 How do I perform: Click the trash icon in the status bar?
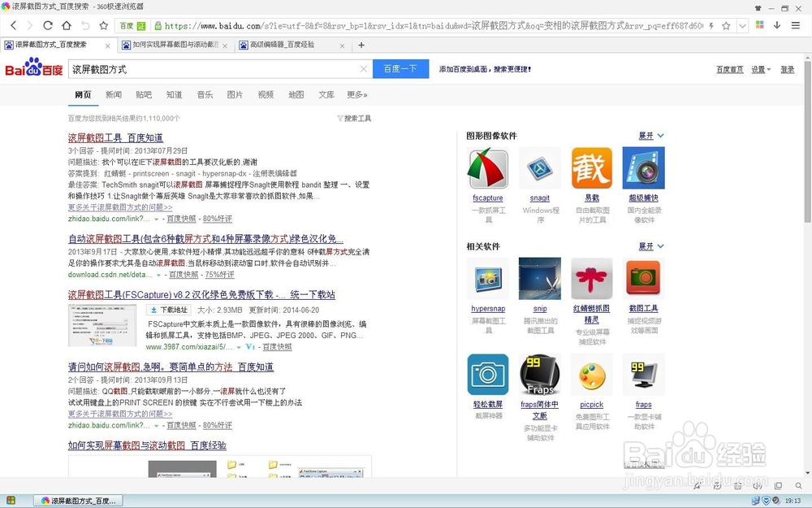point(737,486)
